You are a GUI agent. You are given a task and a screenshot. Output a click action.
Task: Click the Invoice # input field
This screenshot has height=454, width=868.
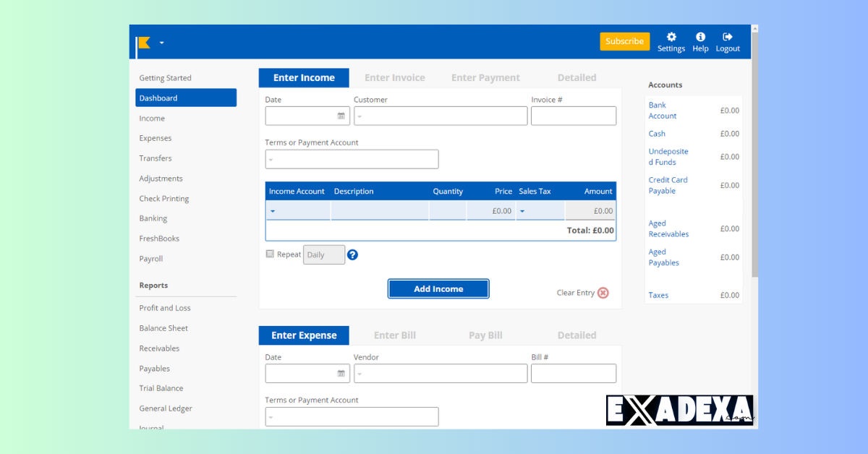574,116
